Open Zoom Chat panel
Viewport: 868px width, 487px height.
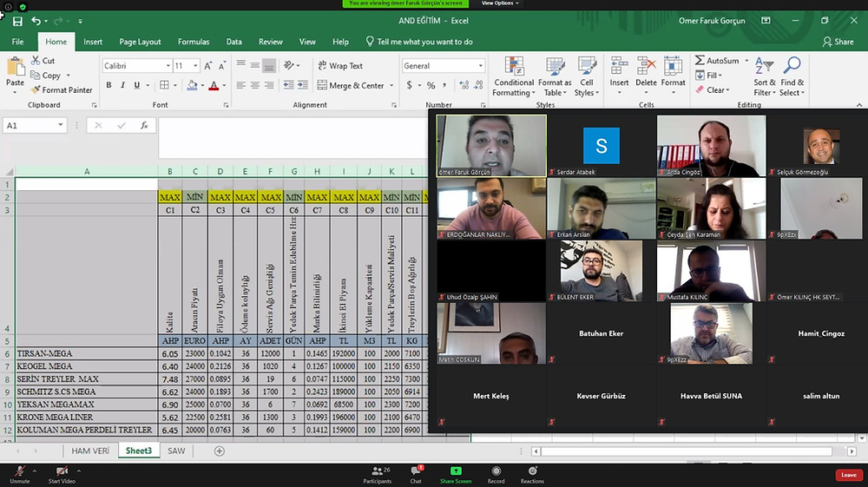(x=416, y=474)
